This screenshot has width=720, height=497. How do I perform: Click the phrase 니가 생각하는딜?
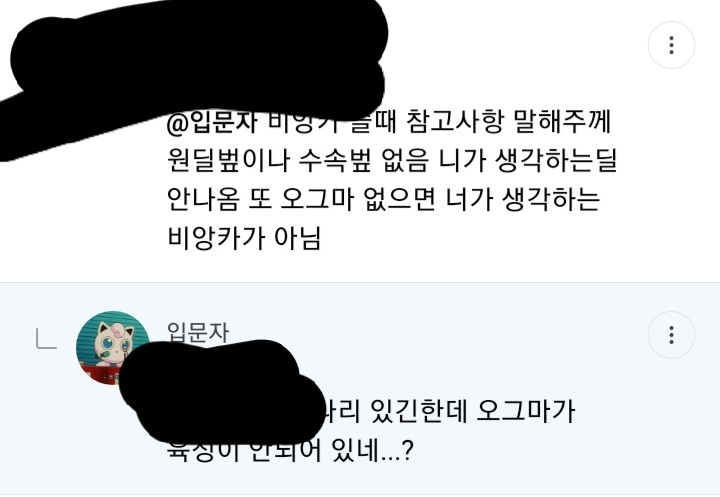coord(528,161)
